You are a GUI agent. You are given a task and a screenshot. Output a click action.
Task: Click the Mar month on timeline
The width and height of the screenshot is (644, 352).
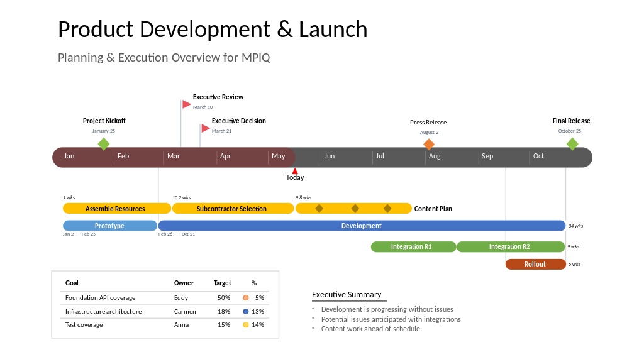174,156
